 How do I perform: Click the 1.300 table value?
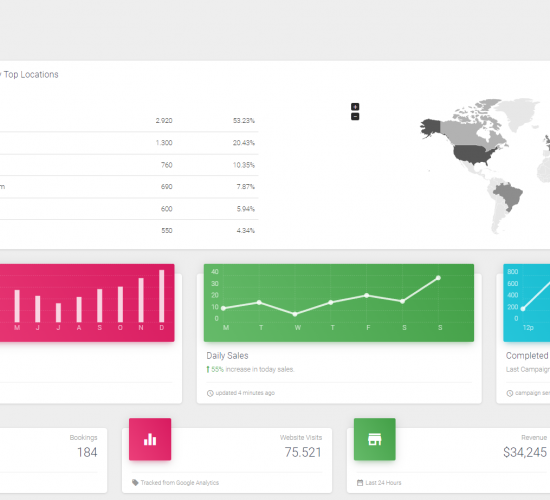164,143
